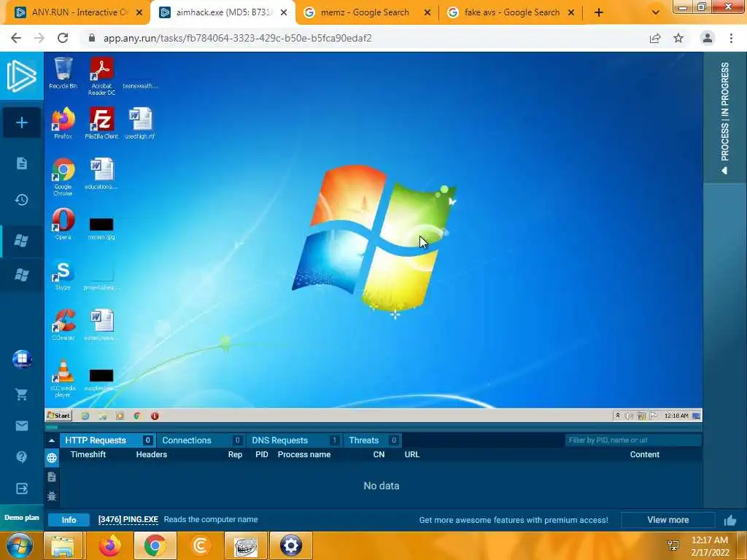Click the Demo plan label in the sidebar
747x560 pixels.
click(21, 518)
